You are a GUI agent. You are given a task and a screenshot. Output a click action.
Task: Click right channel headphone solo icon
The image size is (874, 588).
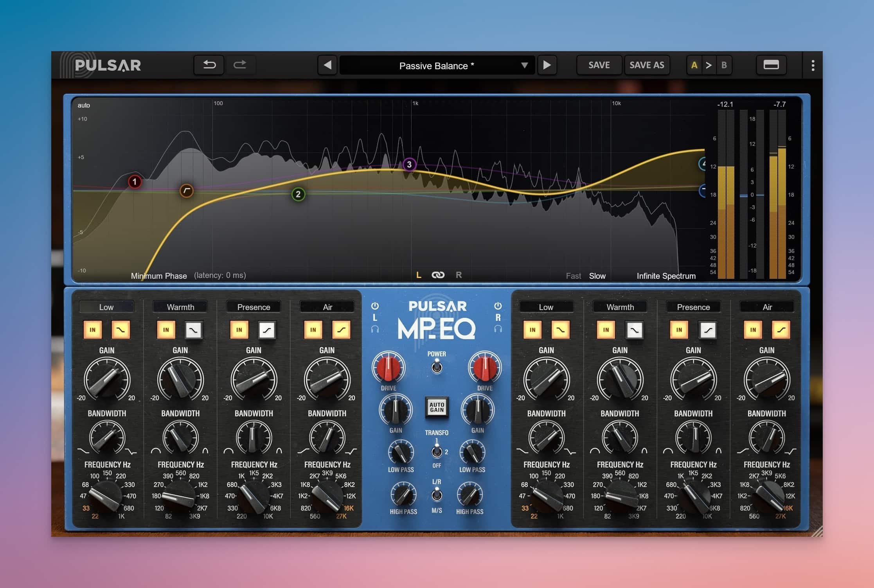point(498,329)
